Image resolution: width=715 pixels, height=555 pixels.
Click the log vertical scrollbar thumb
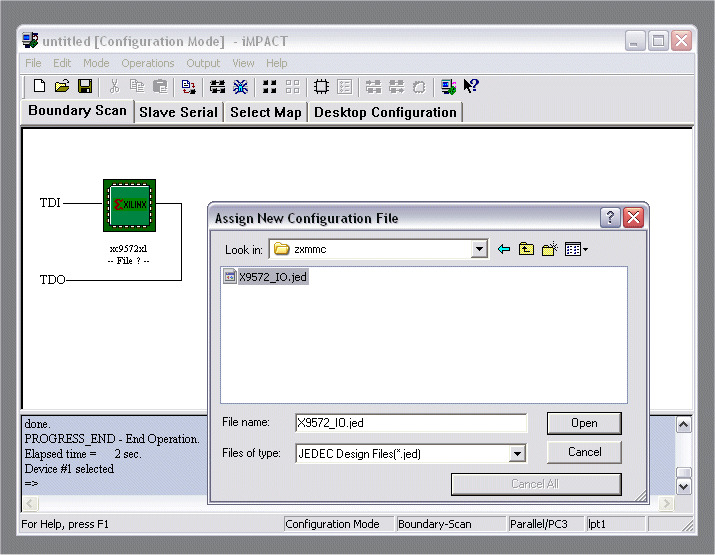pyautogui.click(x=683, y=472)
